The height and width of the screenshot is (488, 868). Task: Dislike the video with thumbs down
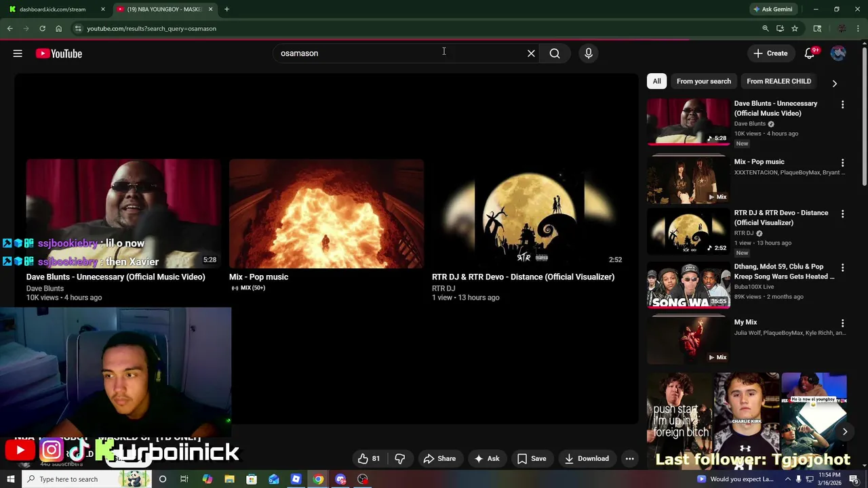[399, 459]
